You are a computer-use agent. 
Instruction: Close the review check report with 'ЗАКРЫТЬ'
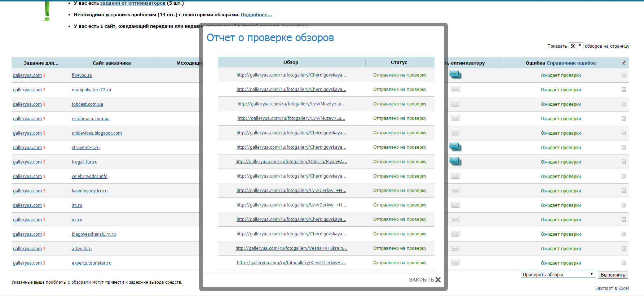425,280
